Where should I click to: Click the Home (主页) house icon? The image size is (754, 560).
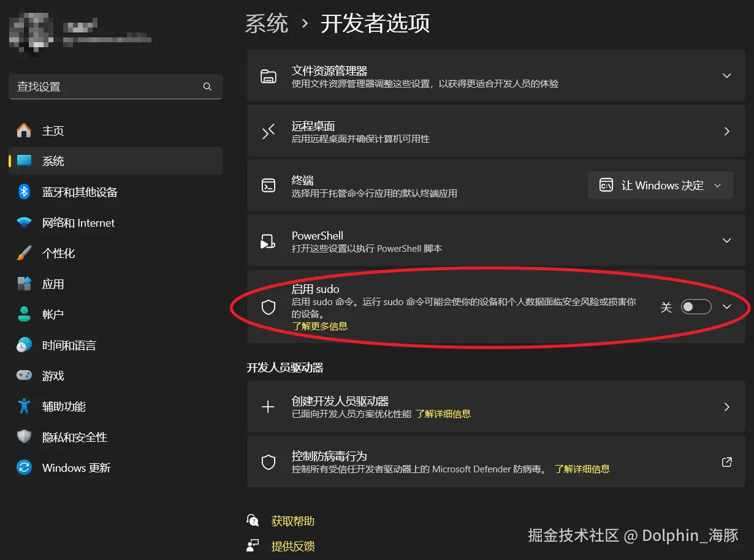[24, 131]
